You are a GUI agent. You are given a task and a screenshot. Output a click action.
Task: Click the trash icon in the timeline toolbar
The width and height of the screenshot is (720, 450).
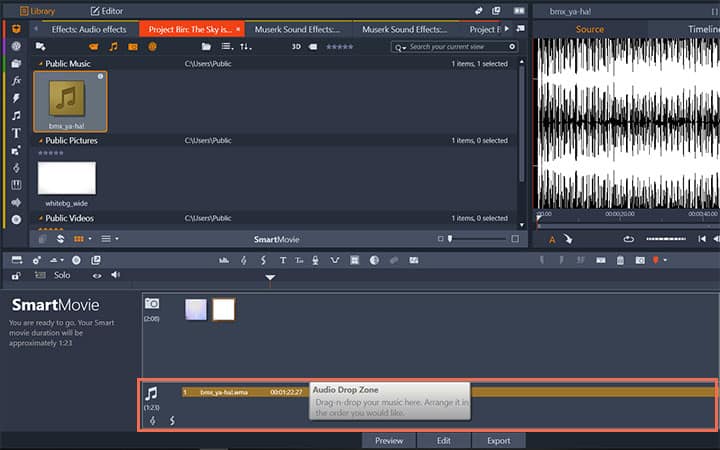620,260
